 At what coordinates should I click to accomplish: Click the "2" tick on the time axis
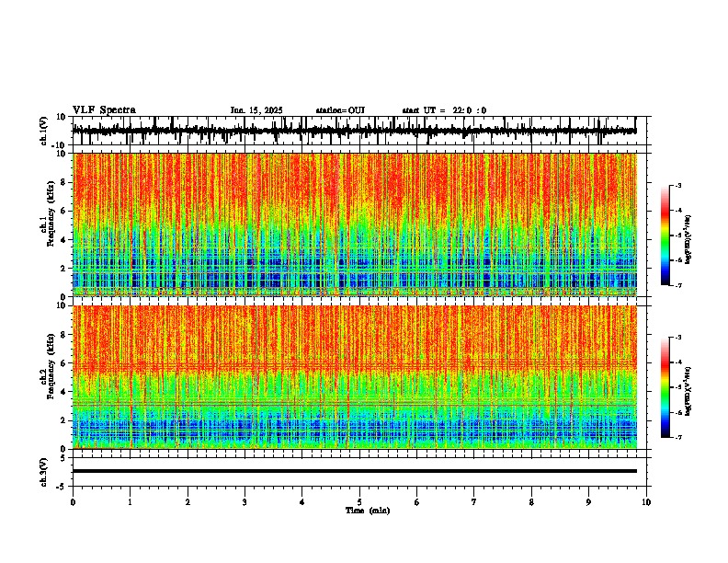(x=188, y=502)
